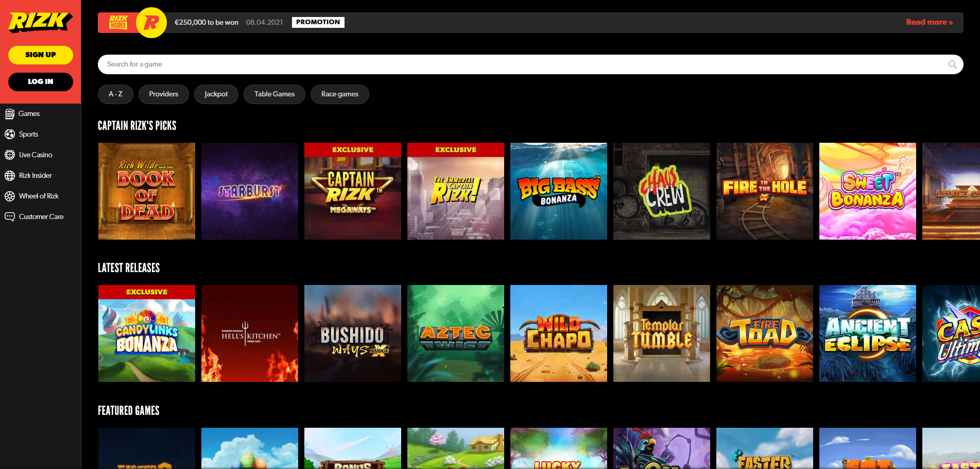This screenshot has width=980, height=469.
Task: Open Aztec Twist game thumbnail
Action: [x=456, y=333]
